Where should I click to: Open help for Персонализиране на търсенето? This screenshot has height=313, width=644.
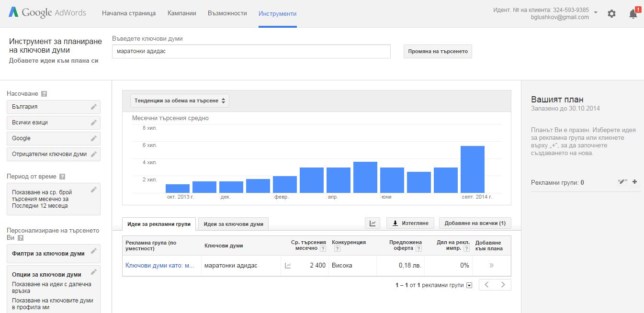coord(21,238)
